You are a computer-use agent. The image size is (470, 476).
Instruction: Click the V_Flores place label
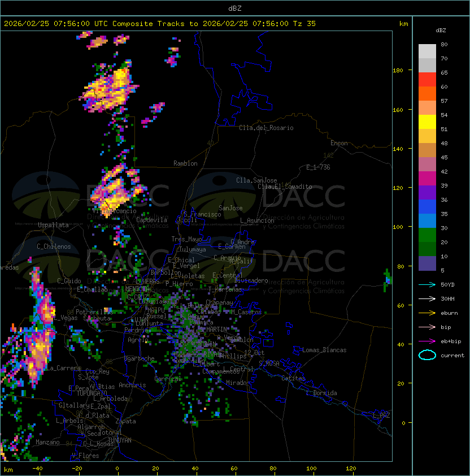(85, 456)
